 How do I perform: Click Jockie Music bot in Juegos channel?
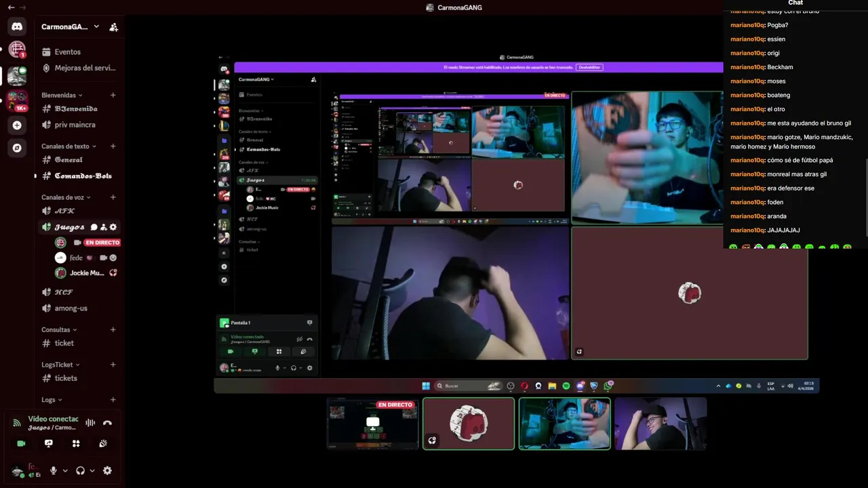click(85, 273)
